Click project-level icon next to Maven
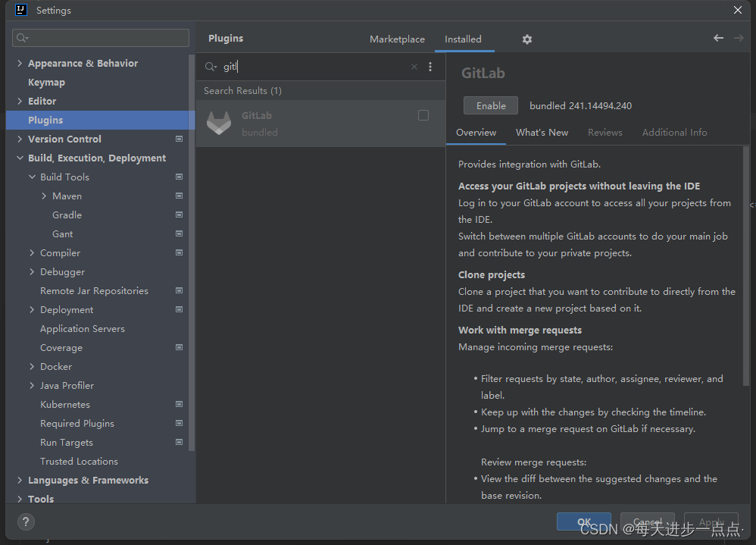The image size is (756, 545). point(179,196)
